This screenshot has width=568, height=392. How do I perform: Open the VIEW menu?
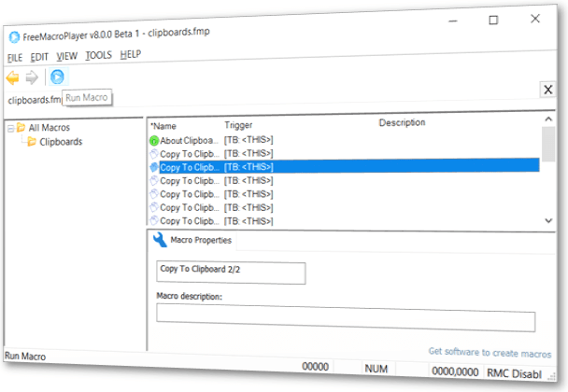pyautogui.click(x=66, y=56)
